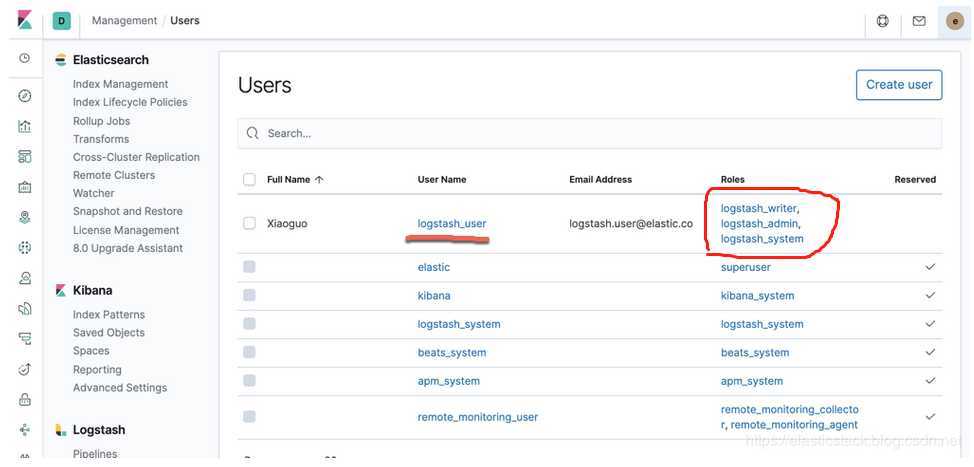Open the user avatar e menu

pyautogui.click(x=955, y=20)
